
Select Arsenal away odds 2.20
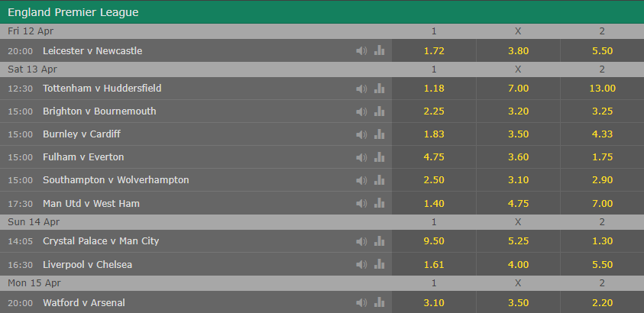[x=602, y=302]
